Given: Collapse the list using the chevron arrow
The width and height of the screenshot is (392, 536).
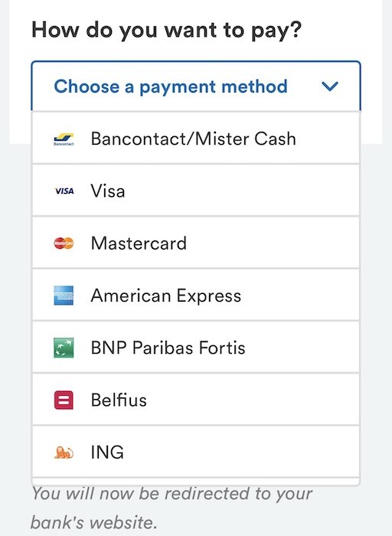Looking at the screenshot, I should 330,86.
